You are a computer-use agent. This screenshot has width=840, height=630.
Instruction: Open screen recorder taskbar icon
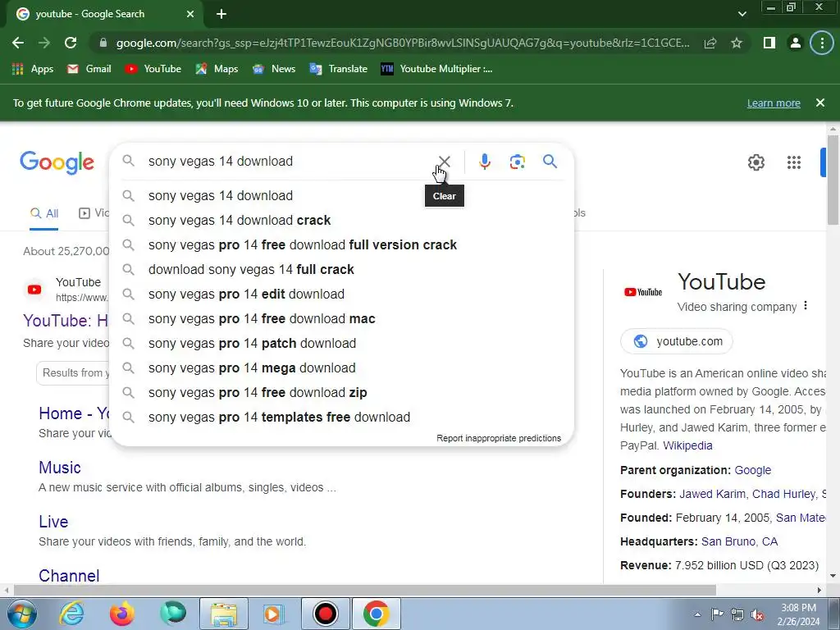(325, 614)
